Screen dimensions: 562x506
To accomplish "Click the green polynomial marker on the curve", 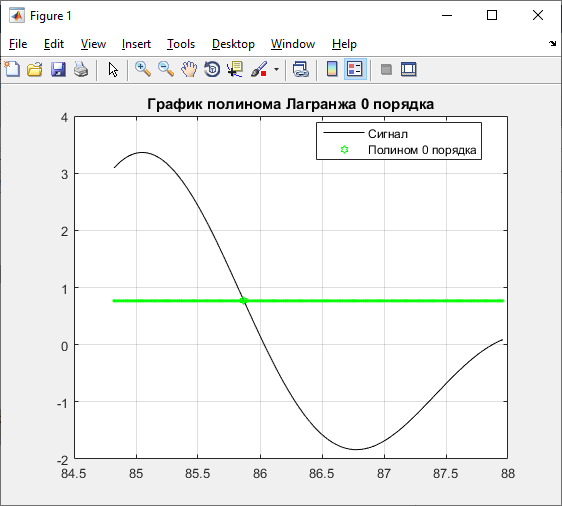I will (x=243, y=300).
